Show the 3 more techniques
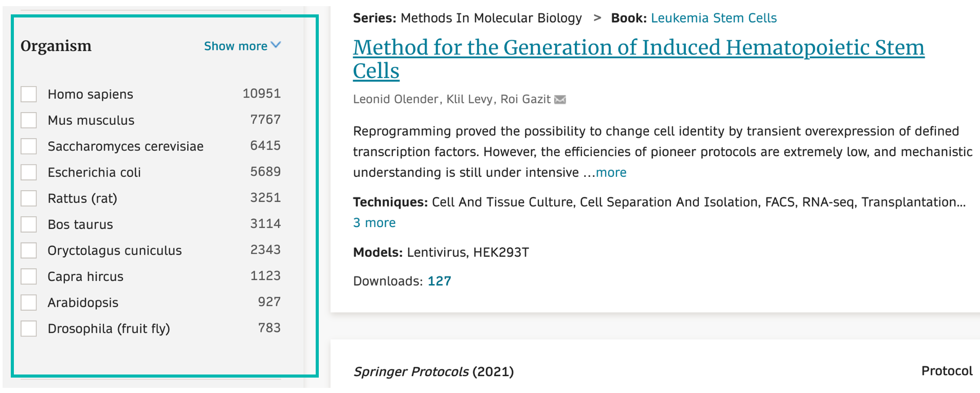980x393 pixels. tap(374, 223)
